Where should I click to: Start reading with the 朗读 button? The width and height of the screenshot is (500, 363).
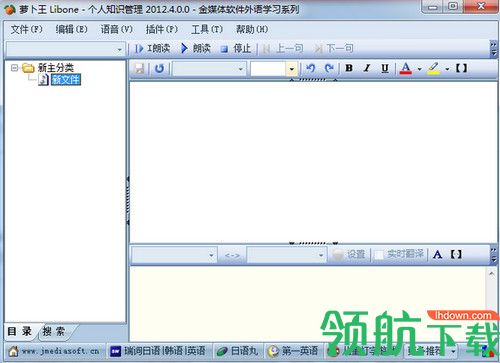196,49
